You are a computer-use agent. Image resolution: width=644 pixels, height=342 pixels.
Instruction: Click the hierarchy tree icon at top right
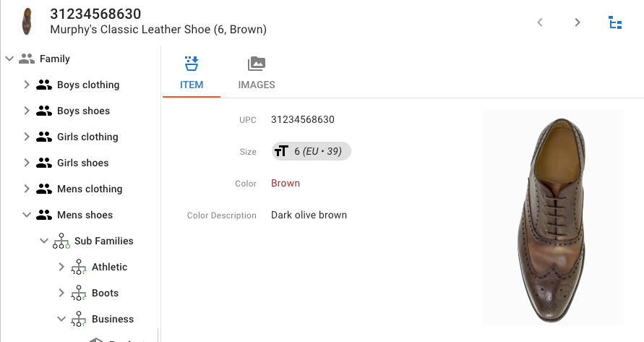click(615, 22)
